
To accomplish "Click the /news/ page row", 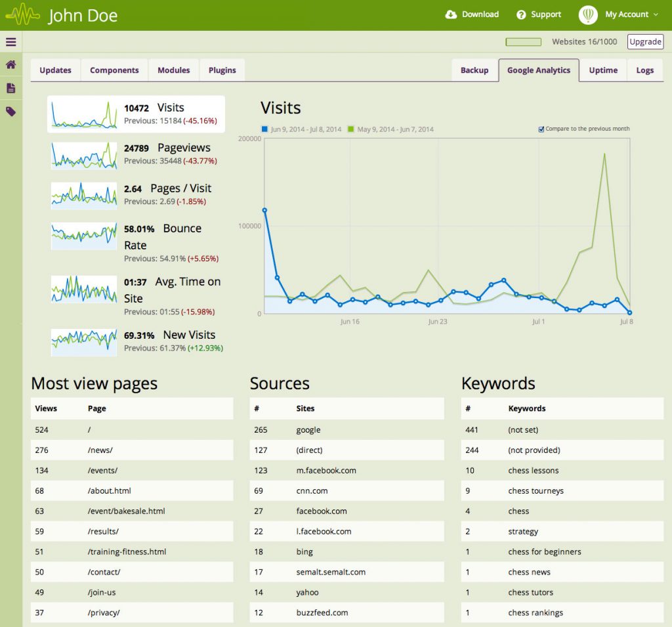I will tap(132, 450).
